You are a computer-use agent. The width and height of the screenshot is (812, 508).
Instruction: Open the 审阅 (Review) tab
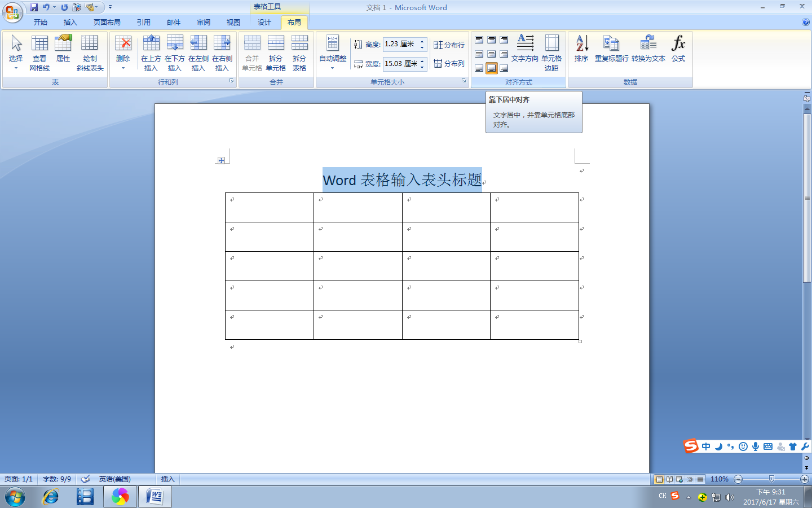click(204, 23)
